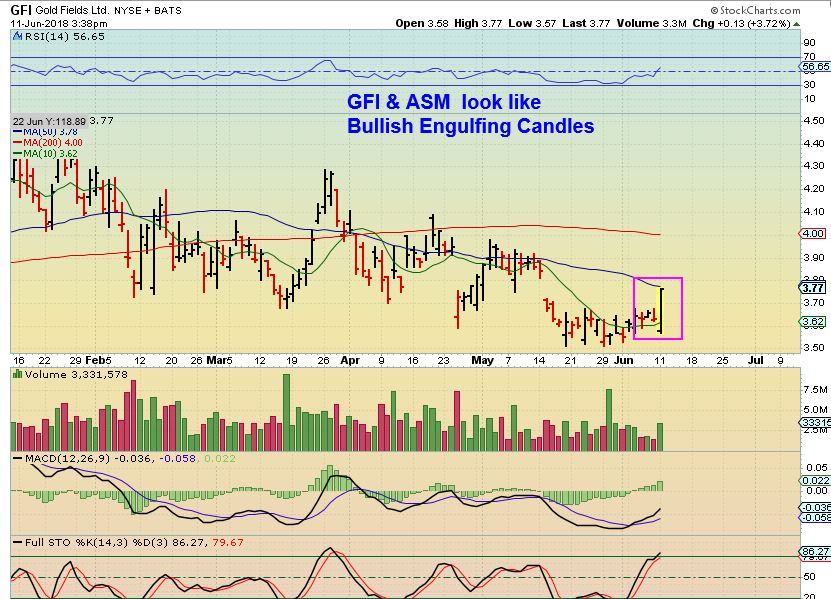Click the 4.50 price axis label
Image resolution: width=831 pixels, height=599 pixels.
pyautogui.click(x=814, y=121)
